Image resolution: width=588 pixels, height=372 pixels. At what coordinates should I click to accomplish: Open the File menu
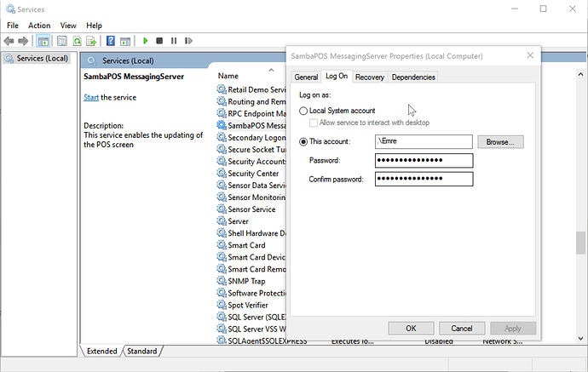point(13,26)
